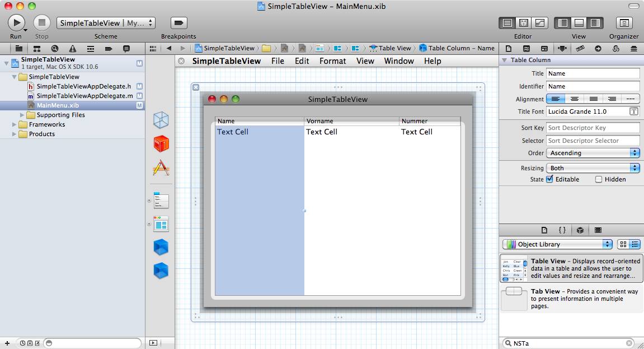This screenshot has width=644, height=349.
Task: Click the Sort Key input field
Action: (x=593, y=128)
